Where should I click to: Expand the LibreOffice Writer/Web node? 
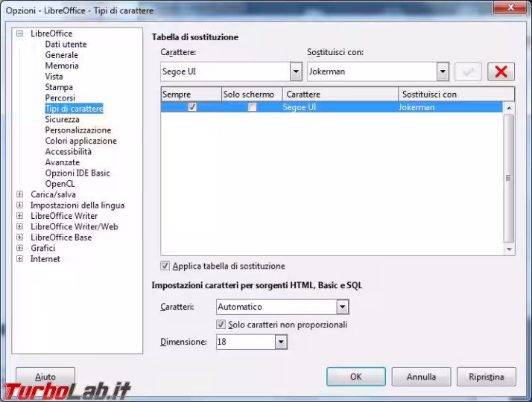pyautogui.click(x=20, y=226)
